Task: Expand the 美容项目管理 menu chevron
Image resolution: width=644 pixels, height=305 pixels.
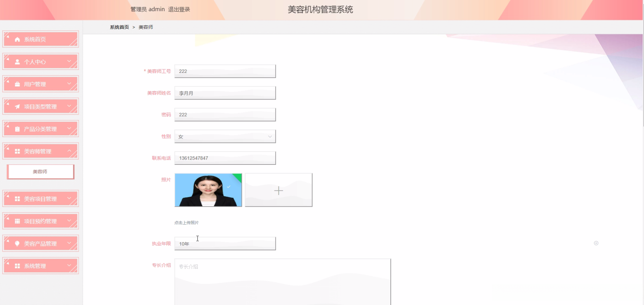Action: tap(69, 198)
